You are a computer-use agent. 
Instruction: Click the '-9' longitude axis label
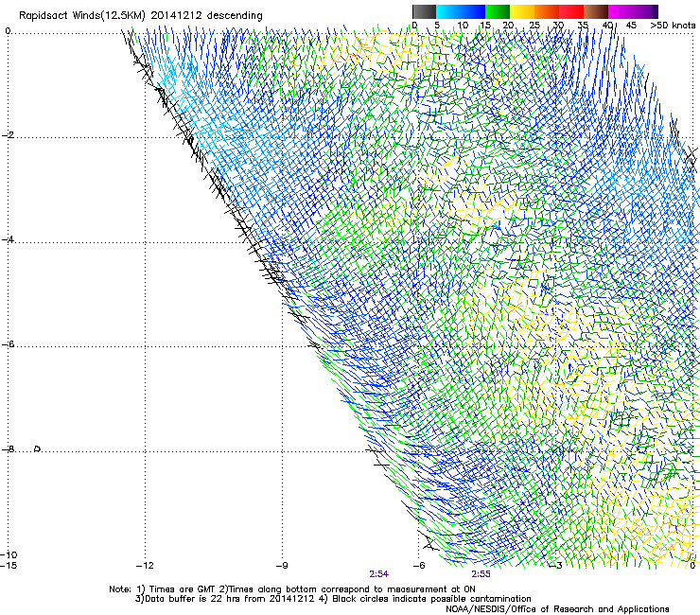click(282, 566)
